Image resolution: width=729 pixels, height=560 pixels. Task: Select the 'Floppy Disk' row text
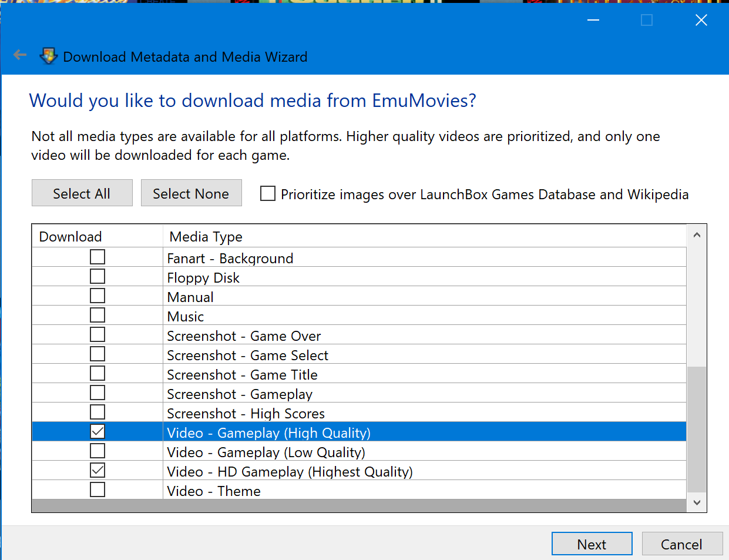203,278
